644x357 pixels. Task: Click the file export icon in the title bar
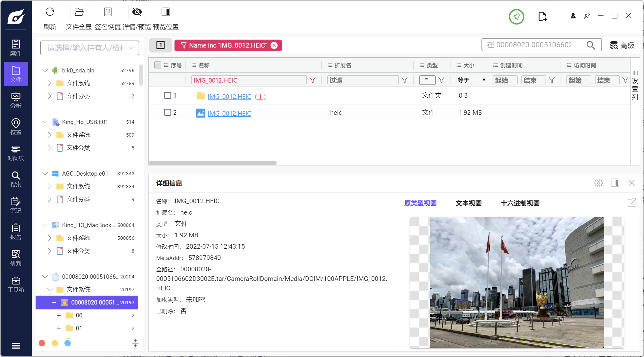542,16
